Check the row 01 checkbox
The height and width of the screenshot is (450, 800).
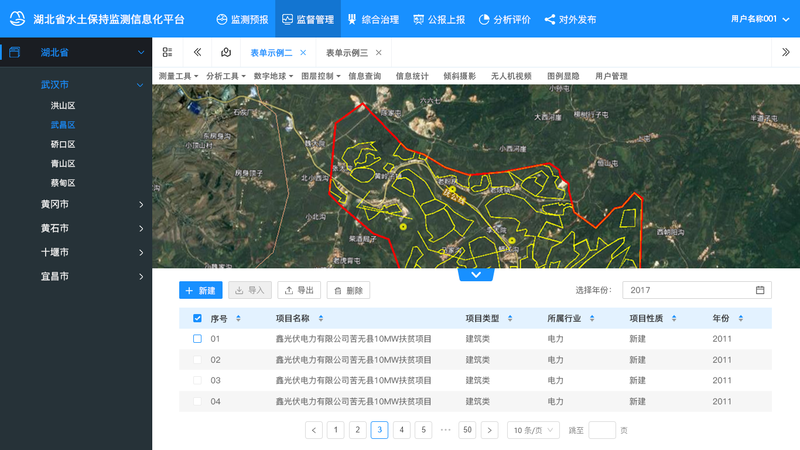[197, 339]
